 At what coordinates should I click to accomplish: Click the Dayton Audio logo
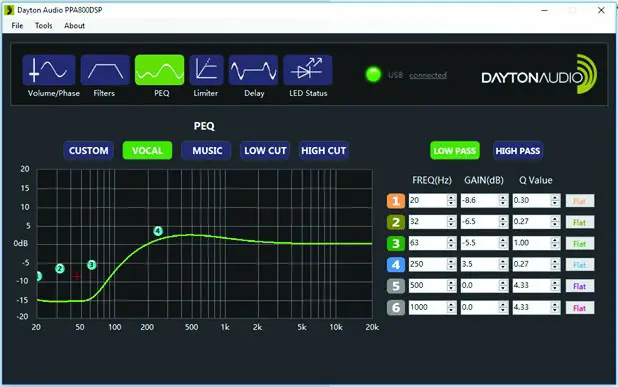[539, 74]
